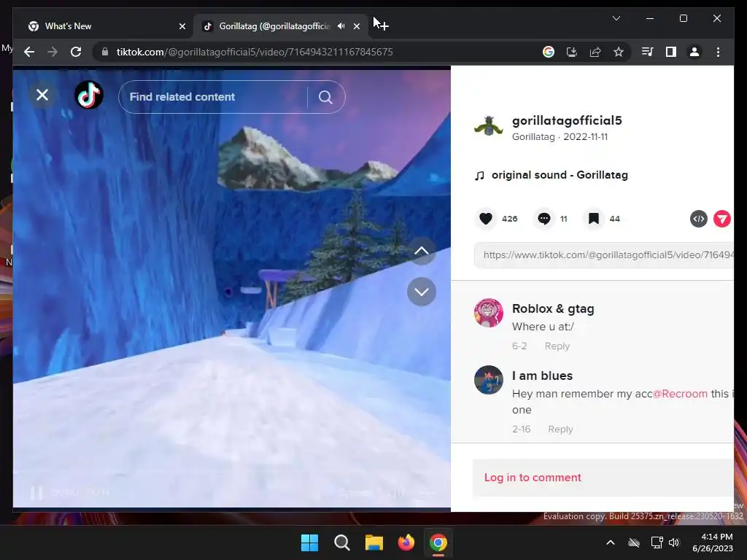Click the Google icon in address bar
This screenshot has height=560, width=747.
coord(549,52)
